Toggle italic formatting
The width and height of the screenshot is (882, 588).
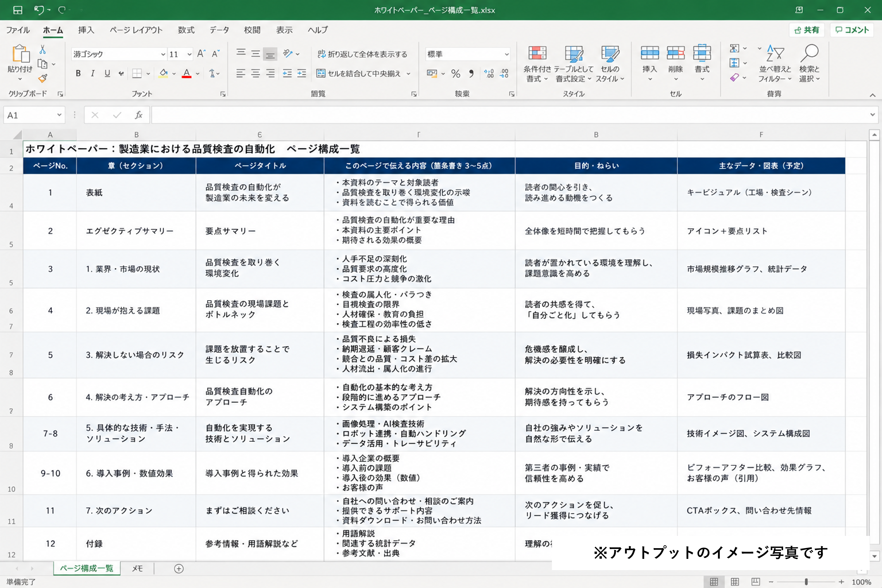tap(93, 73)
